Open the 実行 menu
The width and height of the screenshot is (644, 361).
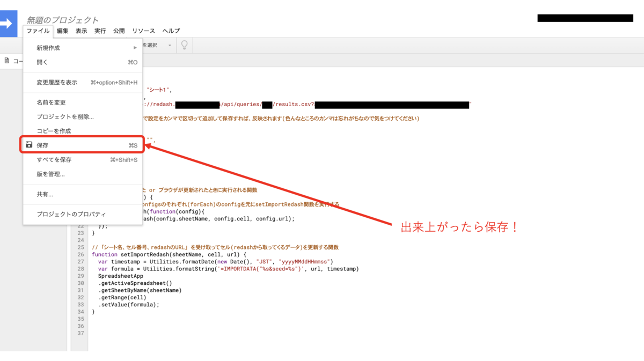coord(100,31)
